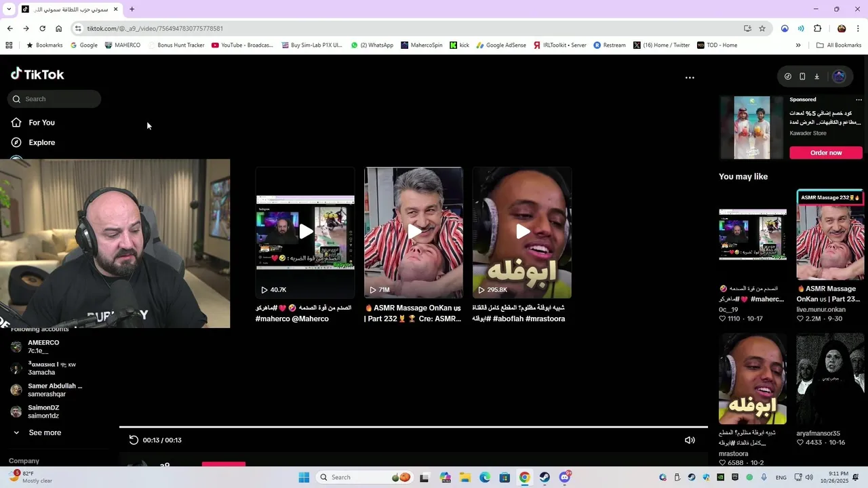This screenshot has height=488, width=868.
Task: Open the All Bookmarks folder
Action: [839, 45]
